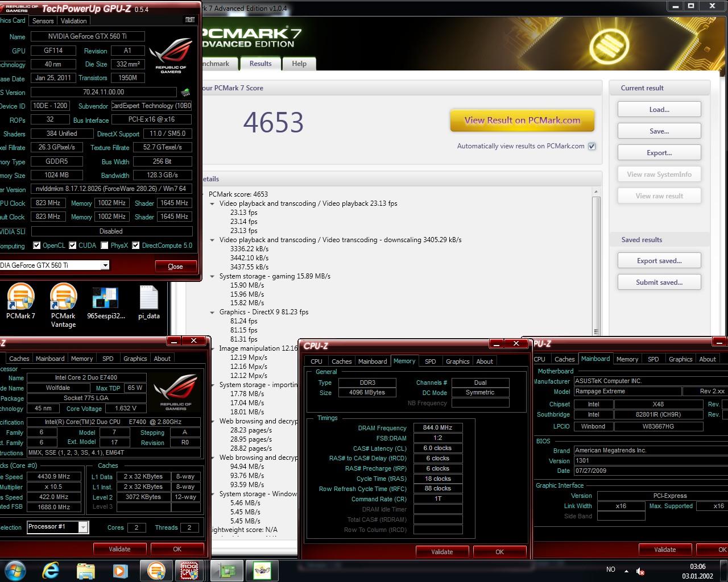Click the Submit saved... button

pyautogui.click(x=659, y=282)
